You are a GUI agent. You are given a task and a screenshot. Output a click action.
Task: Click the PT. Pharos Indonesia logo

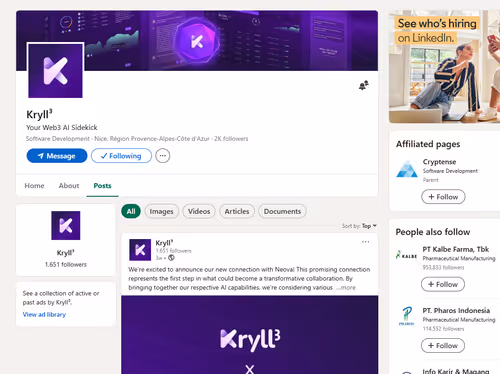click(x=406, y=316)
